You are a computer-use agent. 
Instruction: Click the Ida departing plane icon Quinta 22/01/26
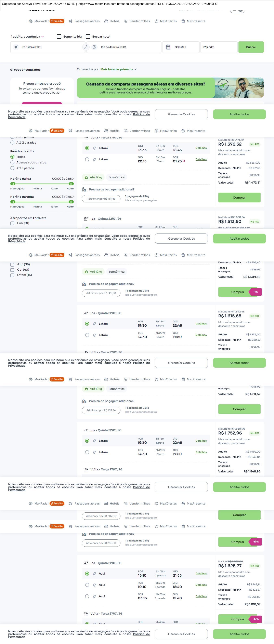tap(86, 219)
